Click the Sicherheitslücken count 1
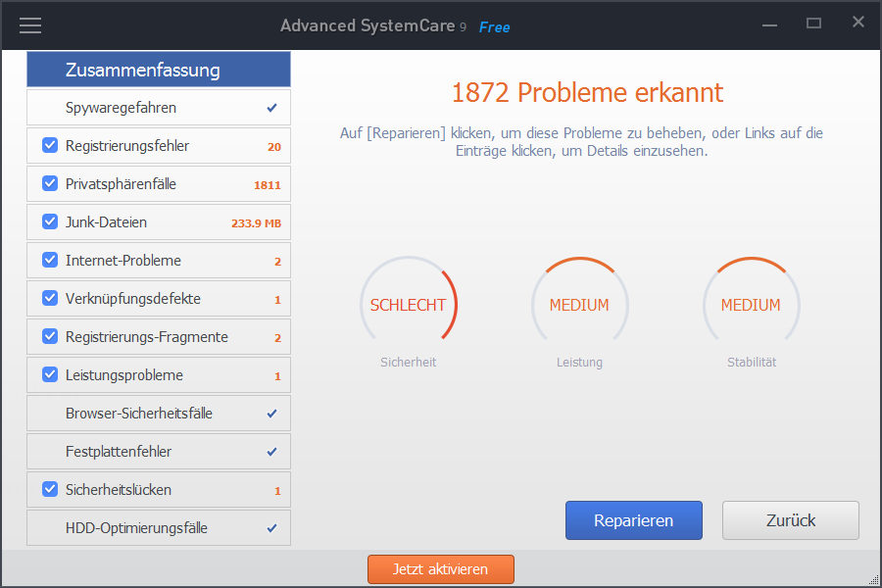Image resolution: width=882 pixels, height=588 pixels. (x=277, y=491)
